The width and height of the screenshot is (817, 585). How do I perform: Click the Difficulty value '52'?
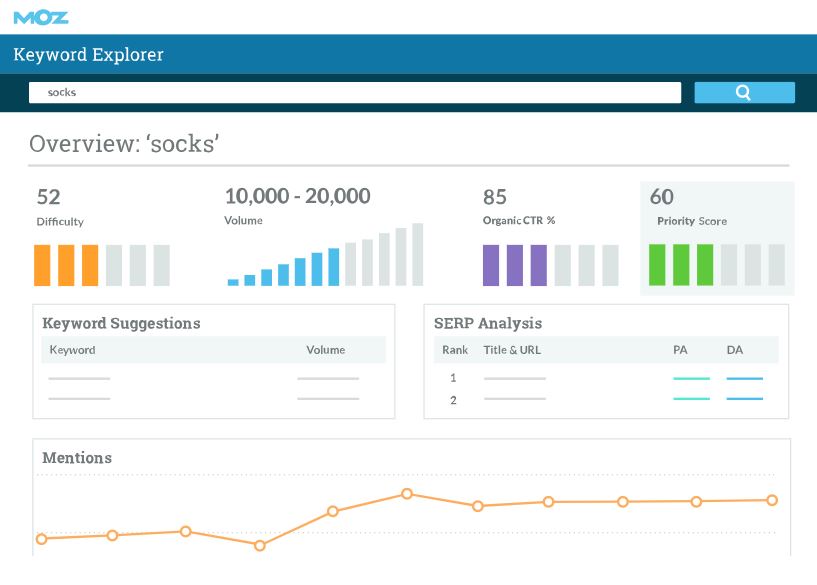point(48,197)
